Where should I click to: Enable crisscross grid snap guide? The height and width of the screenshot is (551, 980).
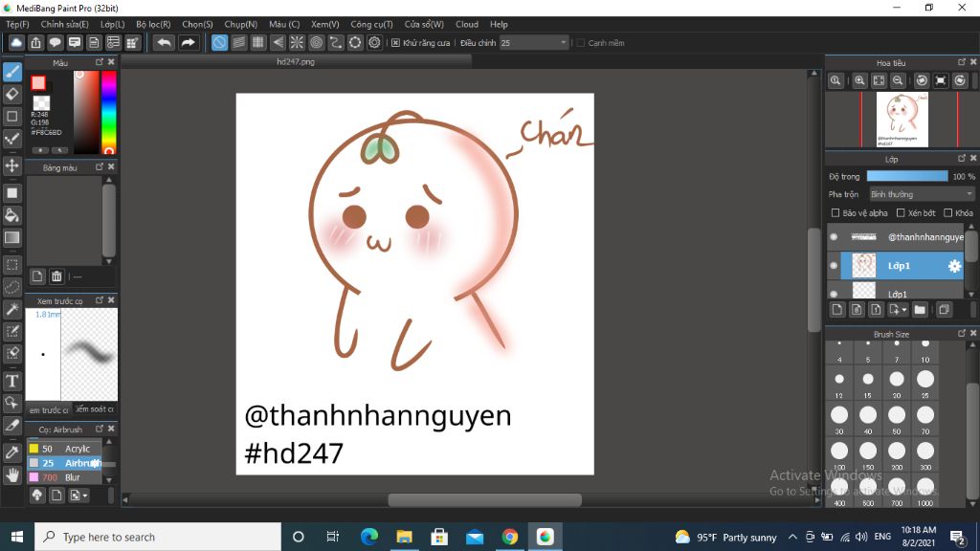click(258, 42)
